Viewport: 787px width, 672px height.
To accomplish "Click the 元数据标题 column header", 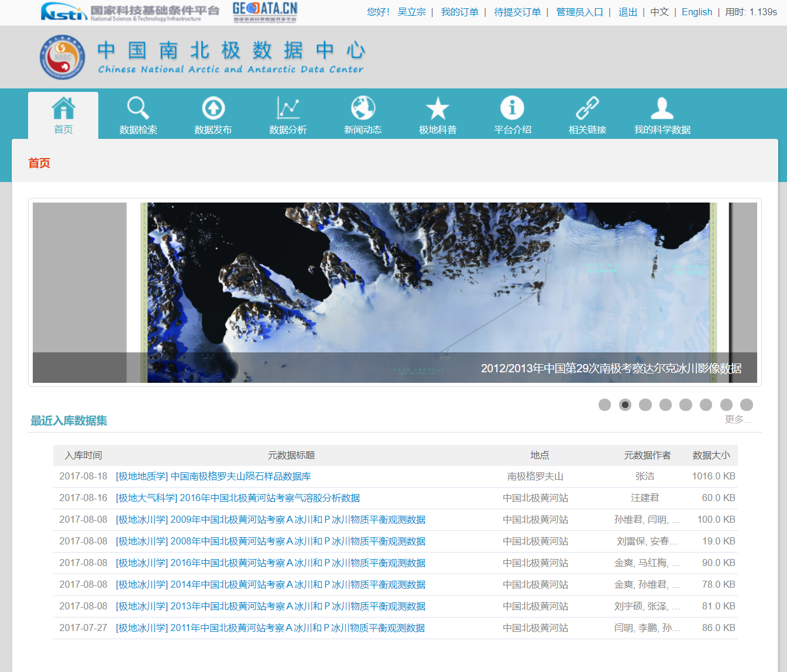I will tap(291, 455).
